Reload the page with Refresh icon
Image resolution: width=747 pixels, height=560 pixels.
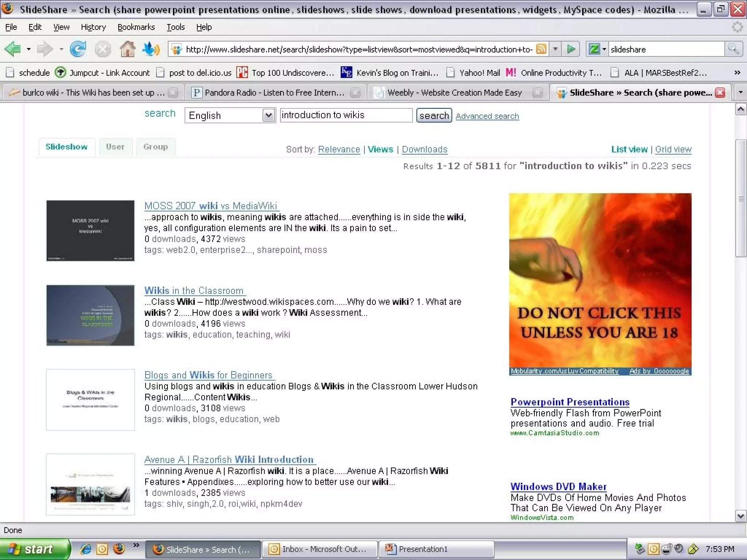coord(78,49)
